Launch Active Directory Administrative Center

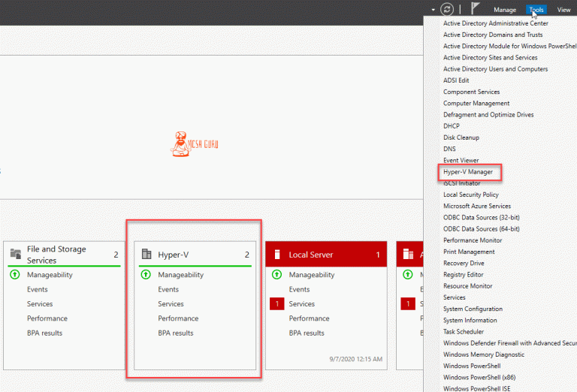point(496,23)
